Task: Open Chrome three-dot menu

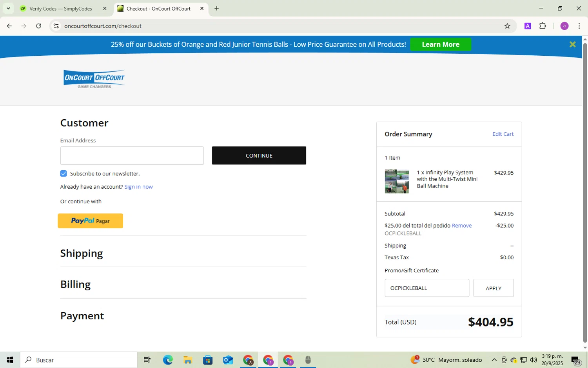Action: point(579,26)
